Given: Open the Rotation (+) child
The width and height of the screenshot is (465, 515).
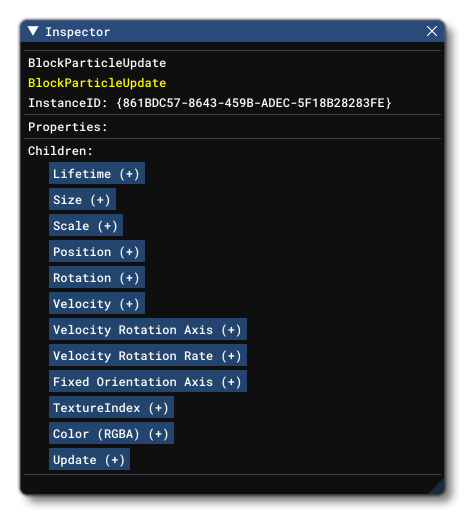Looking at the screenshot, I should click(97, 277).
